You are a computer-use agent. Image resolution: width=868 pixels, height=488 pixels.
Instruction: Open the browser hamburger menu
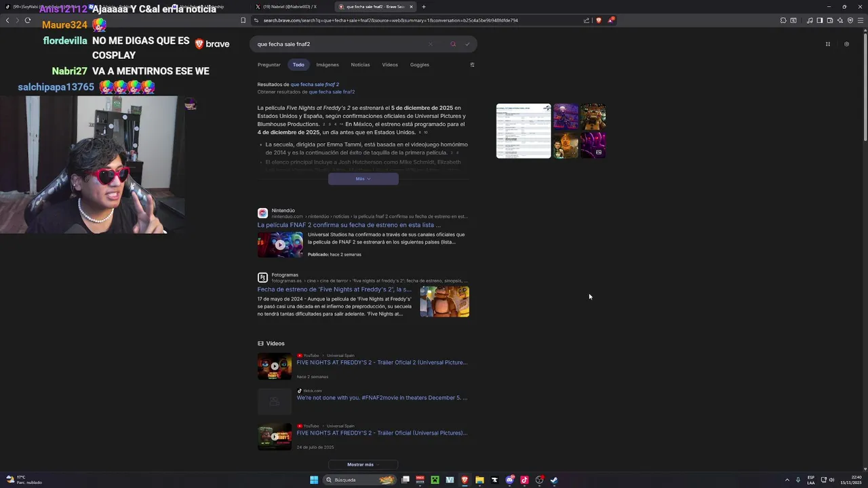pos(861,20)
